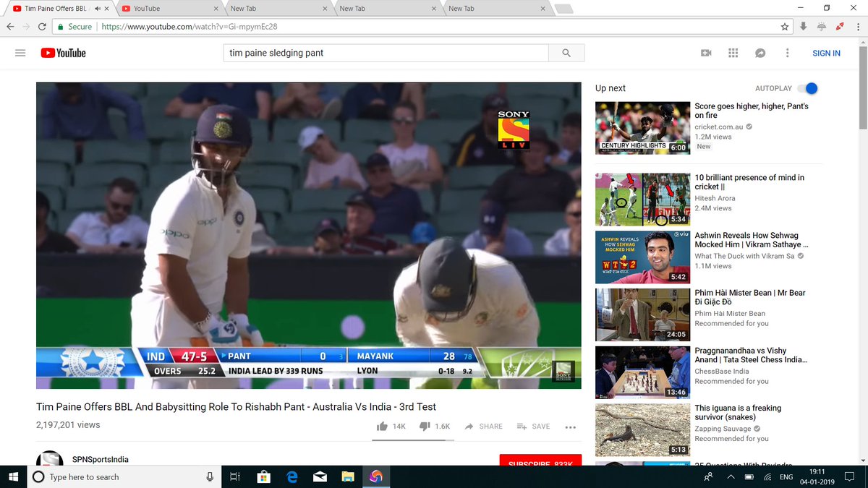This screenshot has height=488, width=868.
Task: Click the Ashwin 5:42 thumbnail
Action: [642, 257]
